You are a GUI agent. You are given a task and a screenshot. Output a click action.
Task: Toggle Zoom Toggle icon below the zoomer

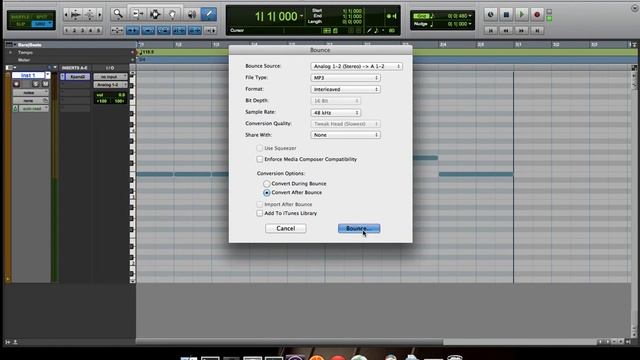(x=117, y=31)
